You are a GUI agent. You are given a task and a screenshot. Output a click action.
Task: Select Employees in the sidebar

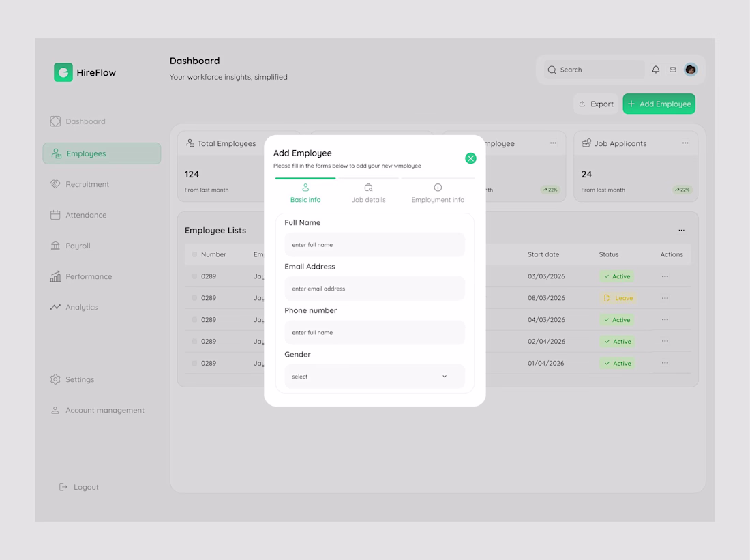102,153
